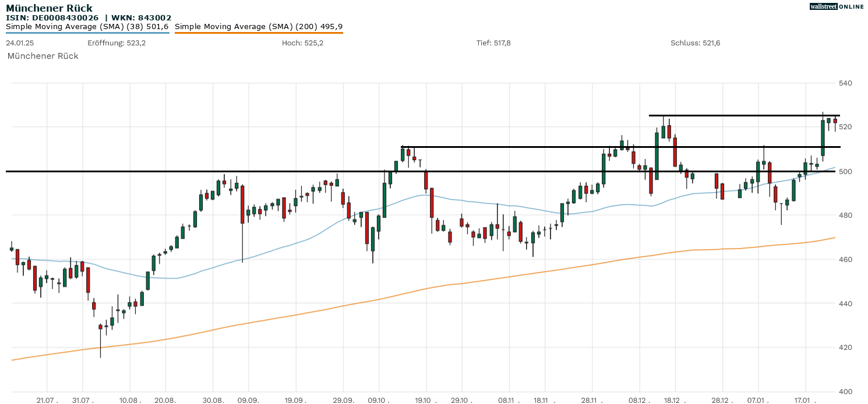This screenshot has height=404, width=868.
Task: Click the Schluss: 521,6 value
Action: [696, 43]
